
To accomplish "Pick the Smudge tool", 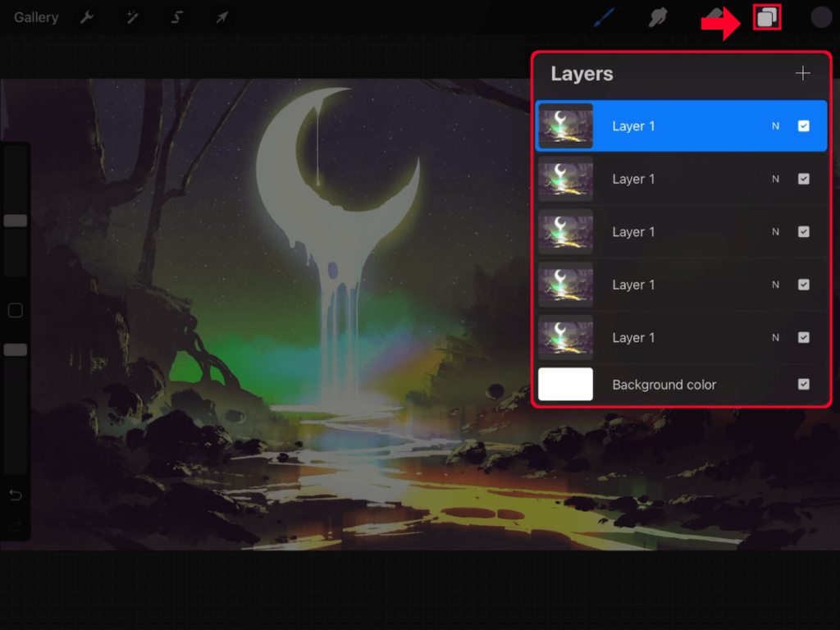I will click(659, 16).
